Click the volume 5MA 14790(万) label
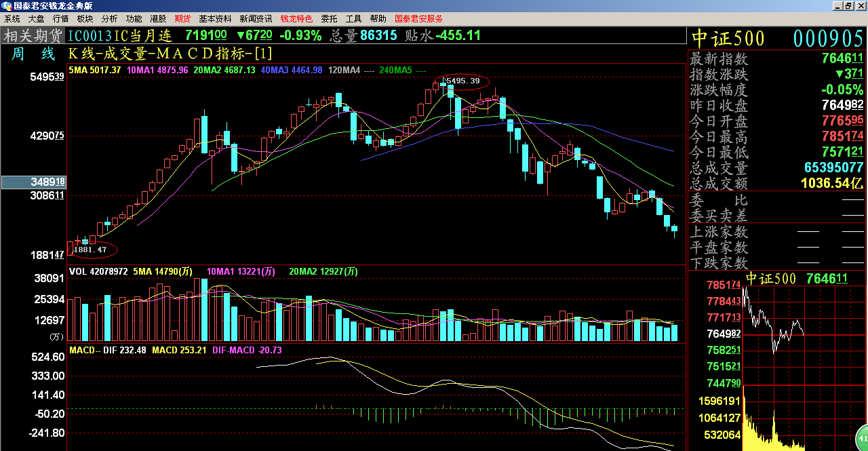The height and width of the screenshot is (451, 868). click(x=163, y=271)
